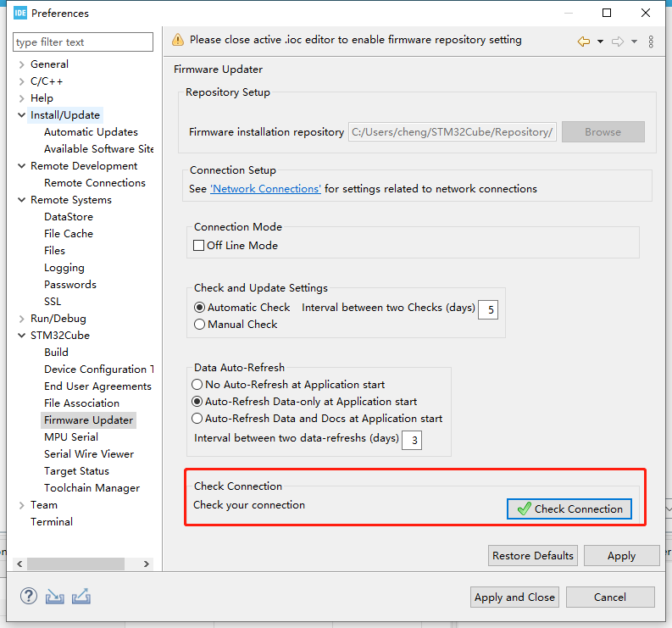Click the firmware installation repository path field
Viewport: 672px width, 628px height.
click(x=453, y=132)
